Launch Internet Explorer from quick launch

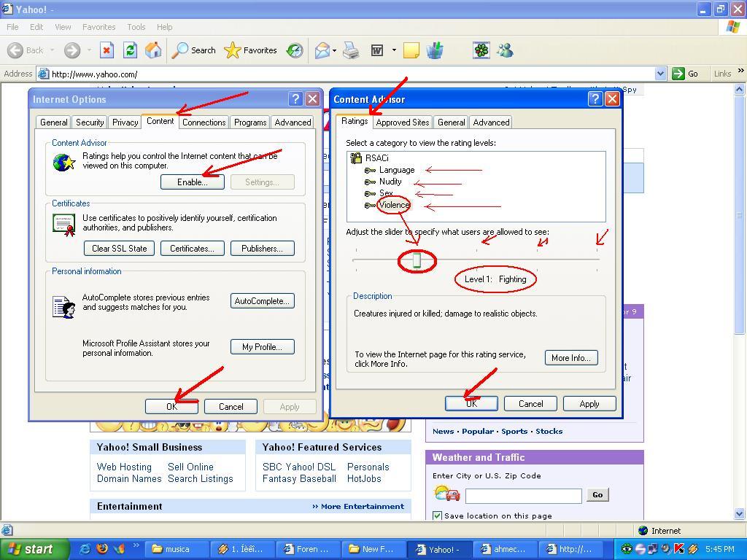point(85,549)
